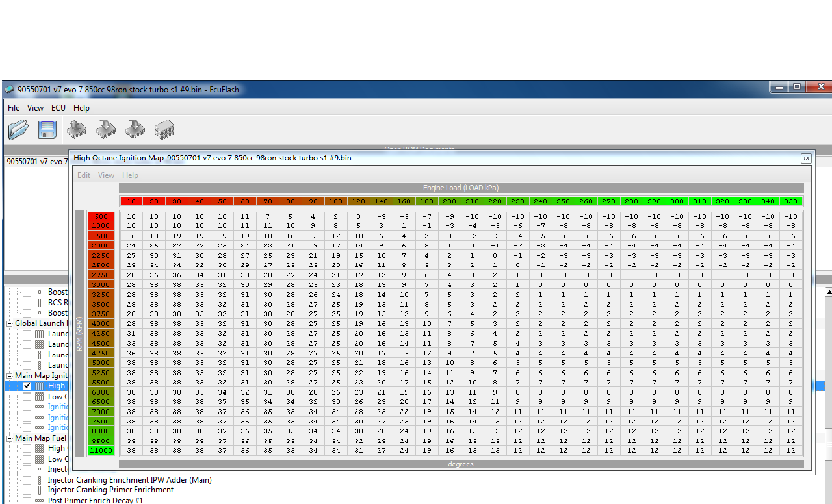832x504 pixels.
Task: Click the table icon beside Injector Cranking Primer Enrichment
Action: pyautogui.click(x=39, y=490)
